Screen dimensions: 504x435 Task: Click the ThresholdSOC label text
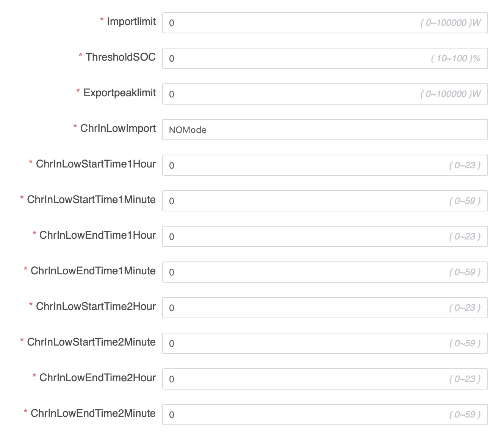(121, 57)
